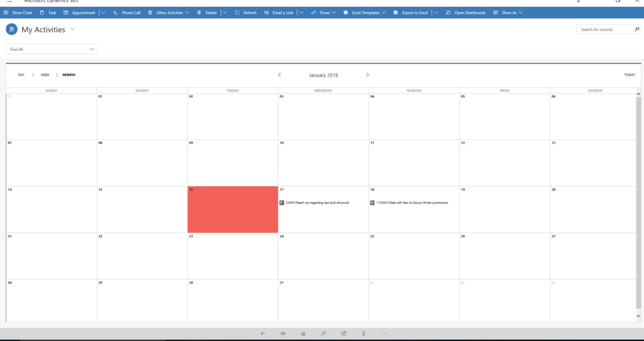
Task: Open the three-dot more options in bottom bar
Action: tap(384, 333)
